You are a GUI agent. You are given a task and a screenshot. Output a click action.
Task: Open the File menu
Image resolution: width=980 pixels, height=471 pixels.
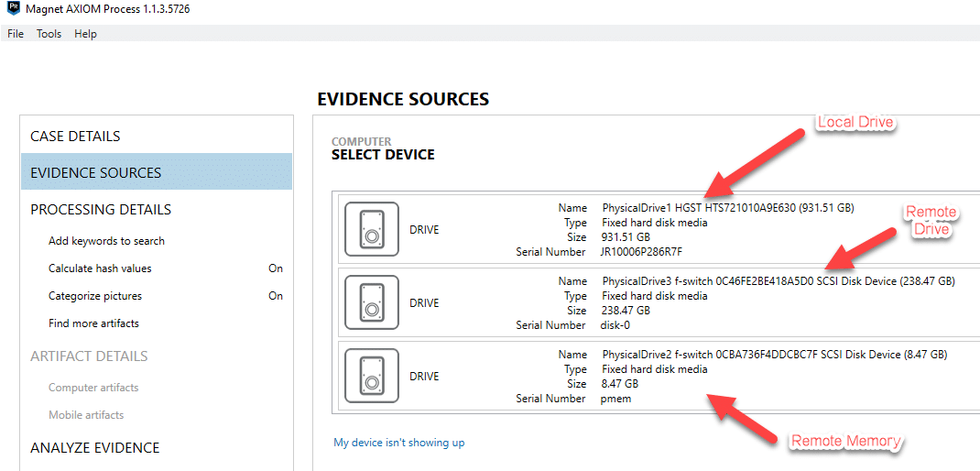click(16, 34)
